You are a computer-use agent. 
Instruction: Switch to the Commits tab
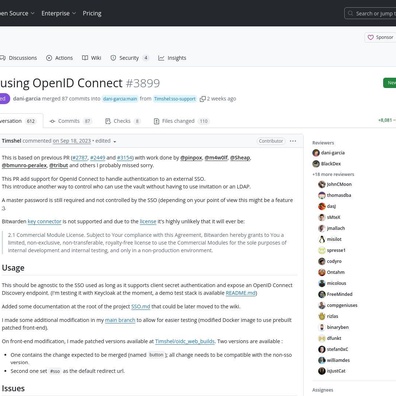point(70,121)
